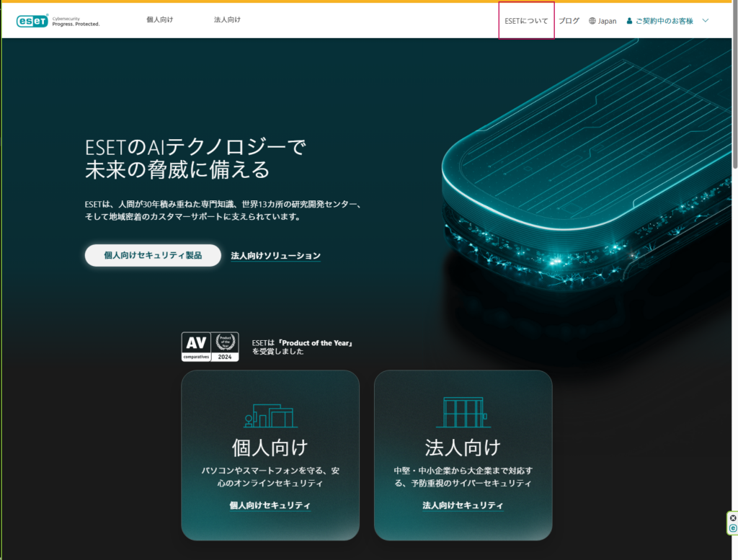Open the ESETについて menu item
738x560 pixels.
coord(526,21)
